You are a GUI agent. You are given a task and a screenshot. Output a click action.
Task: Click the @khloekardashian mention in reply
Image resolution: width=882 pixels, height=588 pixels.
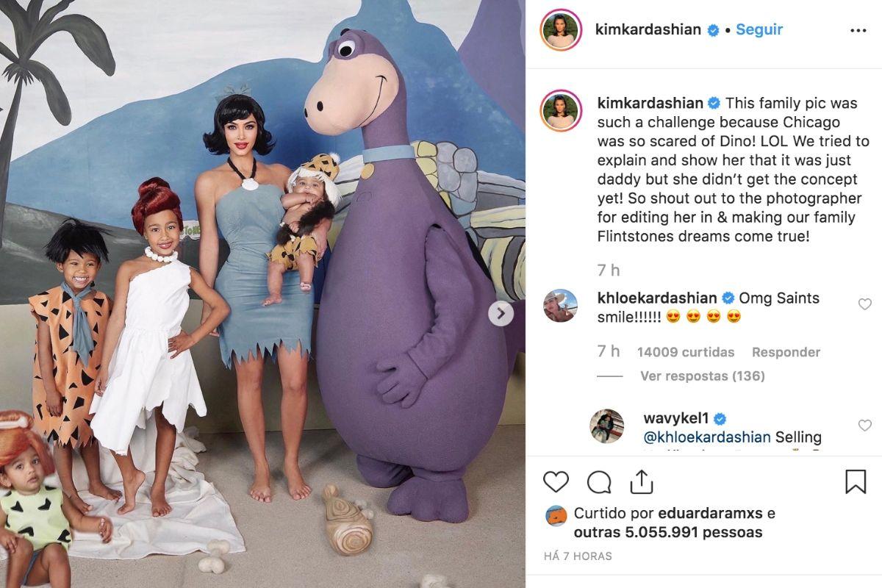(x=707, y=437)
